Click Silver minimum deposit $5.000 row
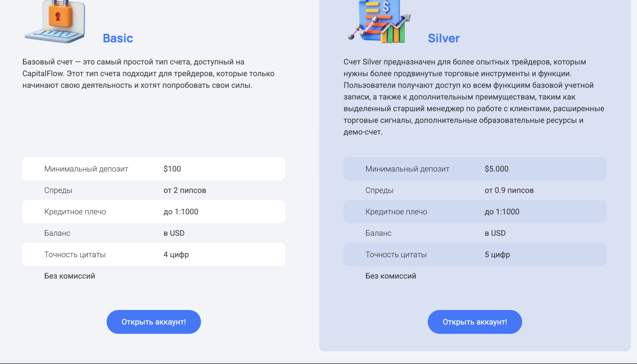Screen dimensions: 637x364 (x=475, y=169)
